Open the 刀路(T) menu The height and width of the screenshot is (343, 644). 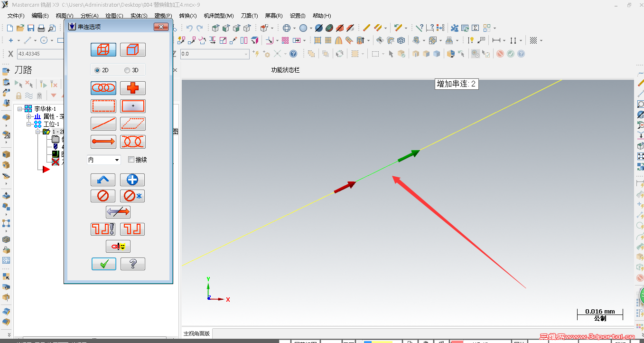pos(250,16)
